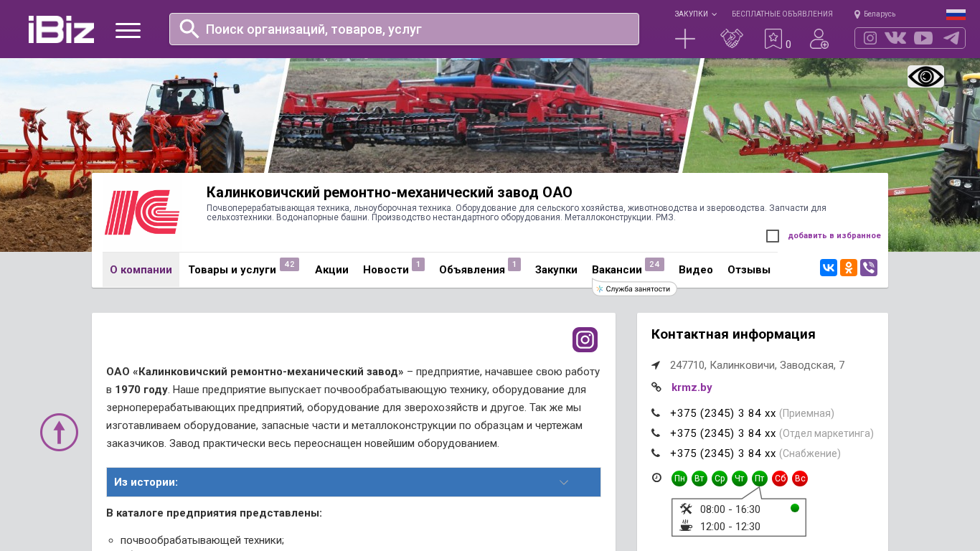Click the working hours clock icon
The width and height of the screenshot is (980, 551).
[656, 478]
